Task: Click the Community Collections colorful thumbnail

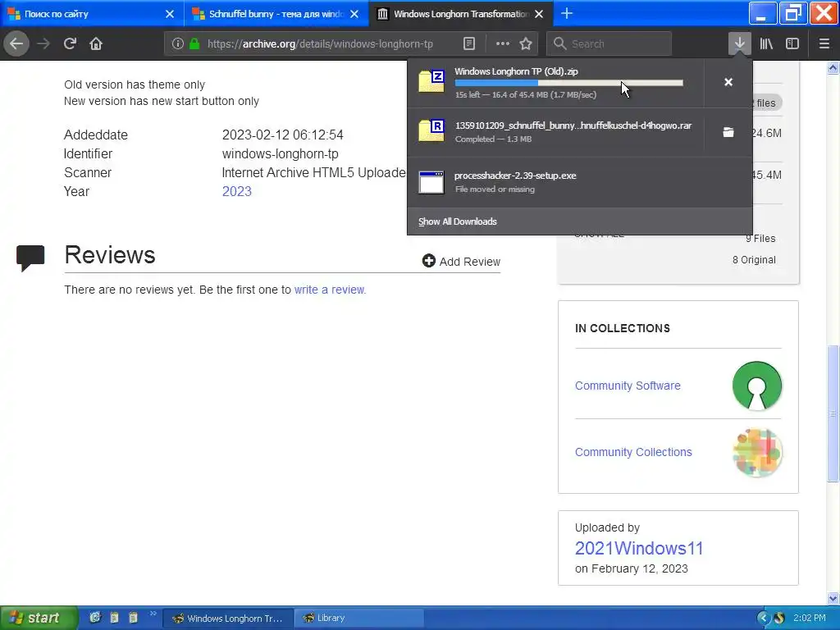Action: [x=757, y=453]
